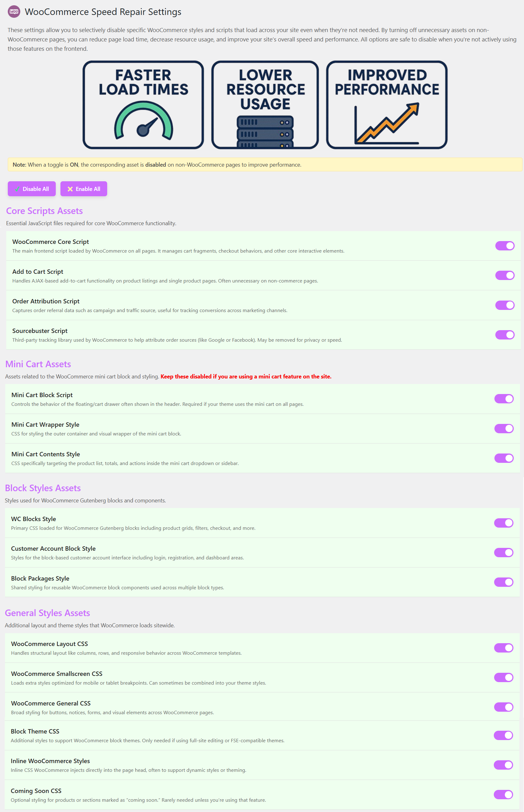Click the Mini Cart Assets heading
The height and width of the screenshot is (812, 524).
[x=38, y=364]
